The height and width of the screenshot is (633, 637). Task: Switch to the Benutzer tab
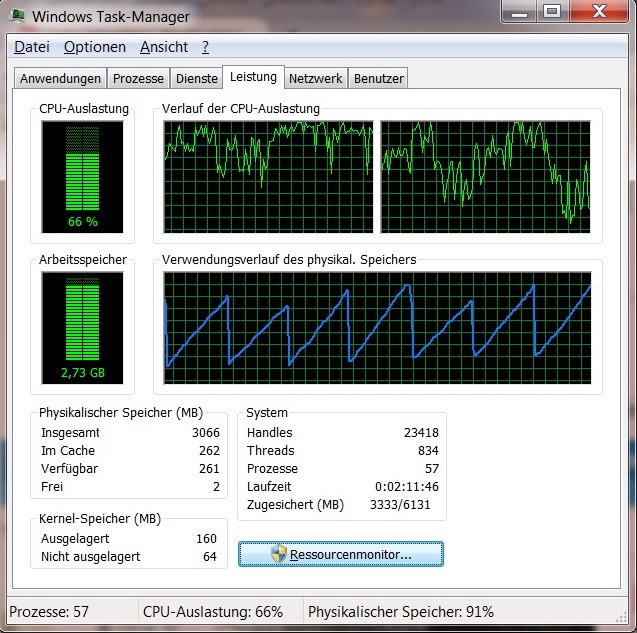click(379, 78)
